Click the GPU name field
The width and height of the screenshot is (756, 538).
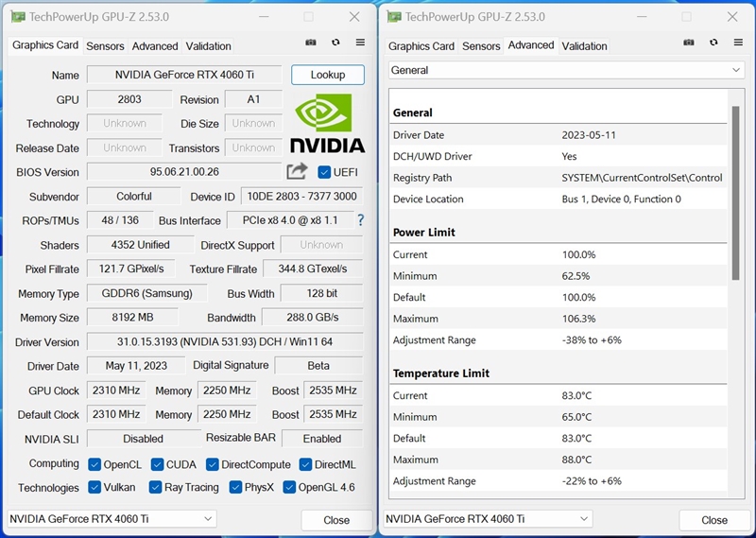coord(184,75)
